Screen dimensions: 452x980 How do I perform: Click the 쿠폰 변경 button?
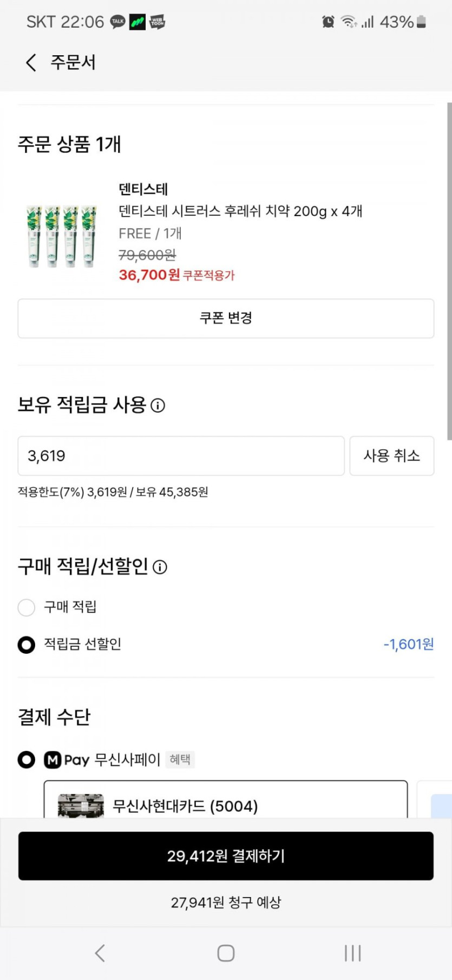[226, 319]
